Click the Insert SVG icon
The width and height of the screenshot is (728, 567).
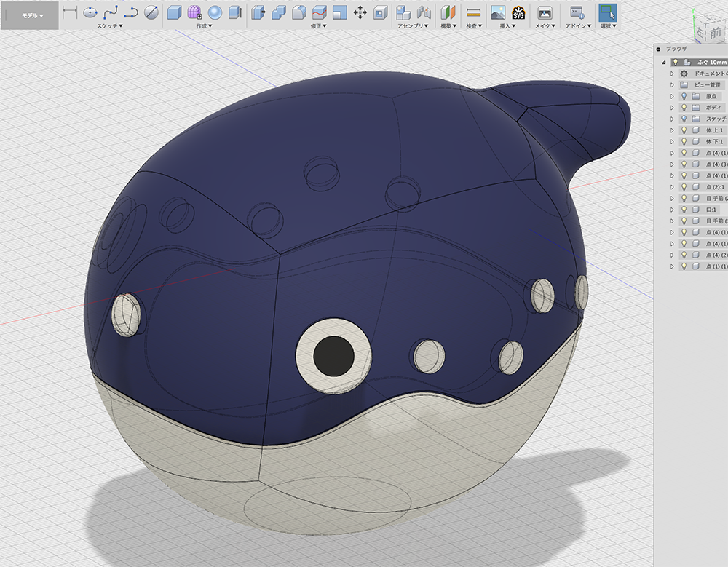click(518, 12)
